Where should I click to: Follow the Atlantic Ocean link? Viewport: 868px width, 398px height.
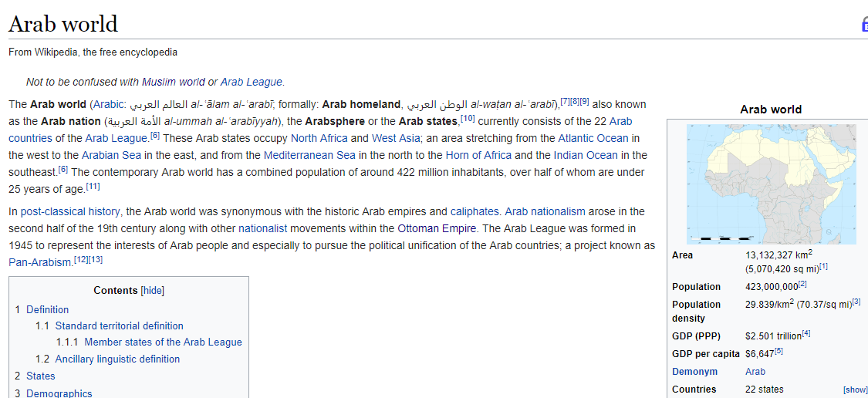pyautogui.click(x=593, y=138)
